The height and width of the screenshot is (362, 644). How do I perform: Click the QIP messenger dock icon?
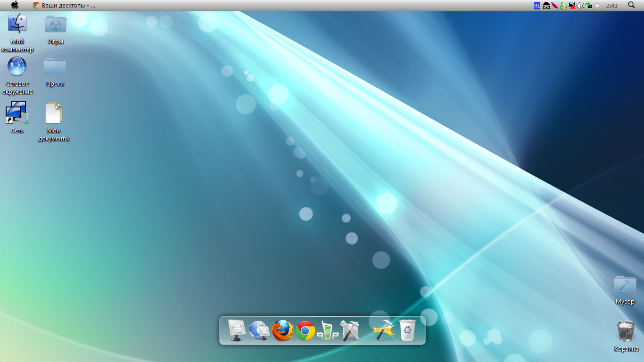[x=328, y=330]
